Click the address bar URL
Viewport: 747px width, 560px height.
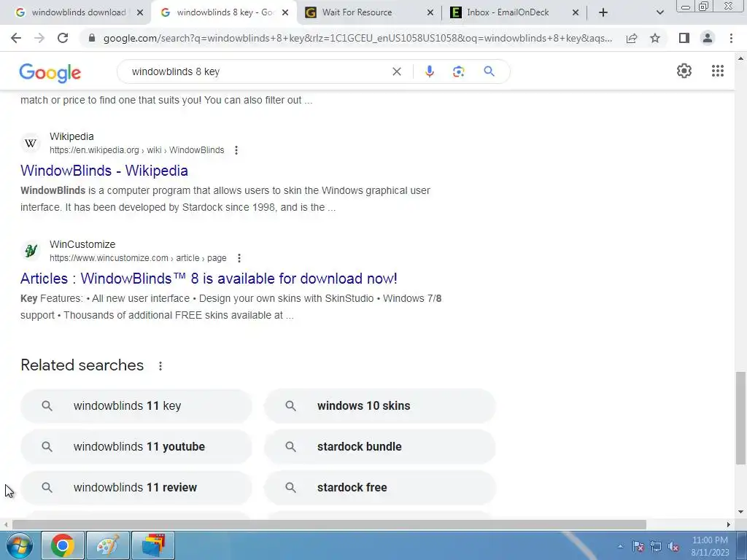click(357, 38)
